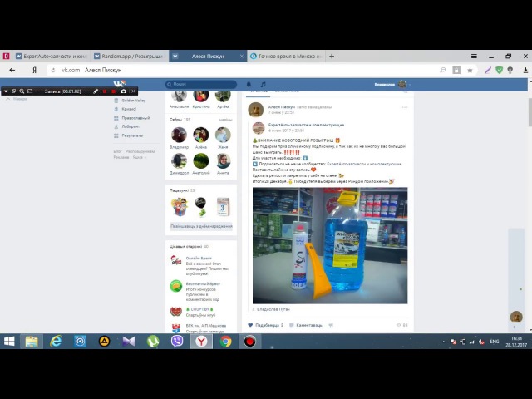Image resolution: width=532 pixels, height=399 pixels.
Task: Click recorder pencil draw icon
Action: coord(96,91)
